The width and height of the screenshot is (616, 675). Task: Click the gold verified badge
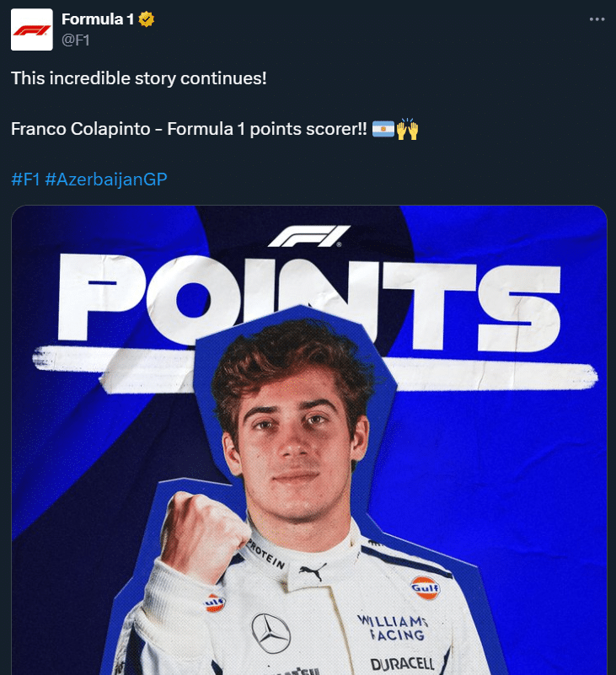tap(147, 19)
